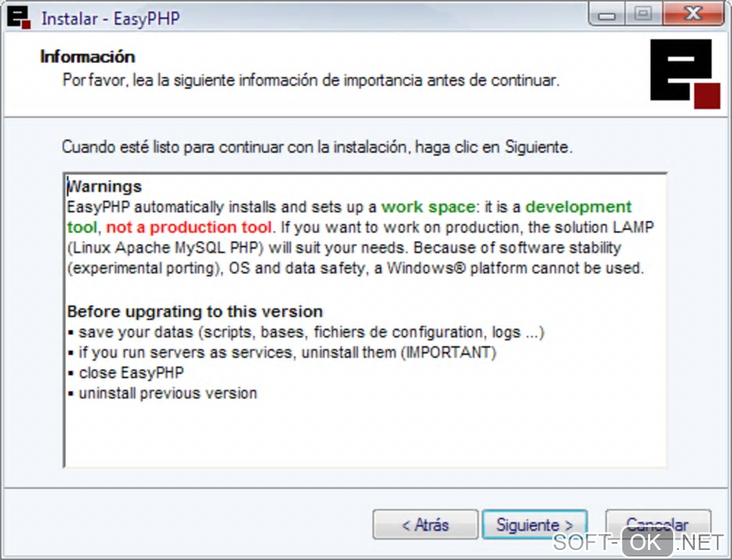Image resolution: width=732 pixels, height=560 pixels.
Task: Minimize the Instalar - EasyPHP window
Action: click(x=606, y=14)
